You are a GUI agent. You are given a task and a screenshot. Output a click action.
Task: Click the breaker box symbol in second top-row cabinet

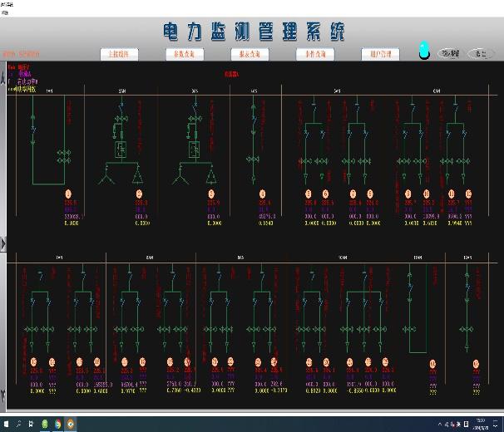(x=120, y=150)
